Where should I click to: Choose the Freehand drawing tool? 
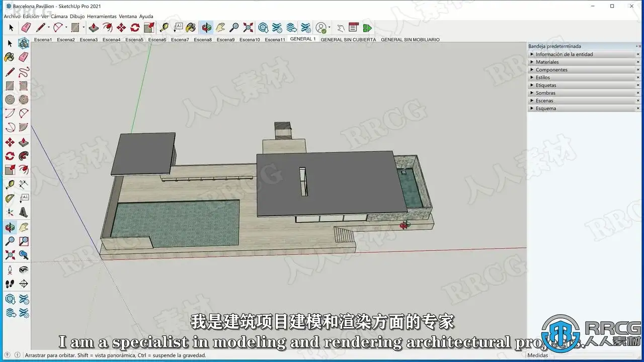[x=24, y=71]
